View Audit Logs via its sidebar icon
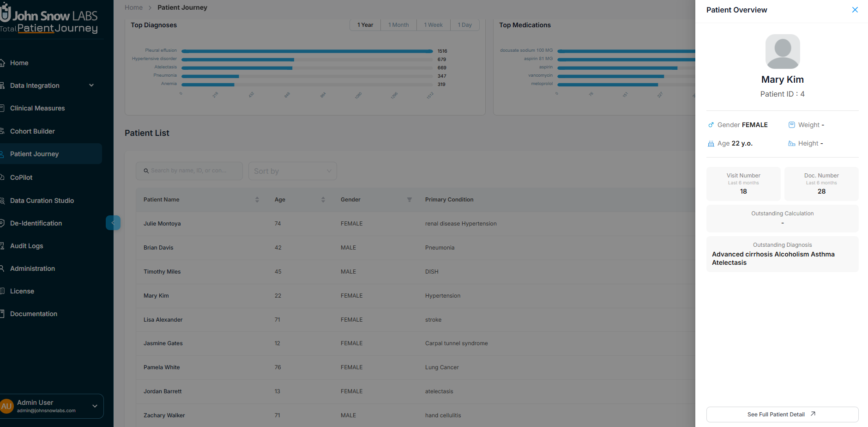Viewport: 868px width, 427px height. click(26, 245)
